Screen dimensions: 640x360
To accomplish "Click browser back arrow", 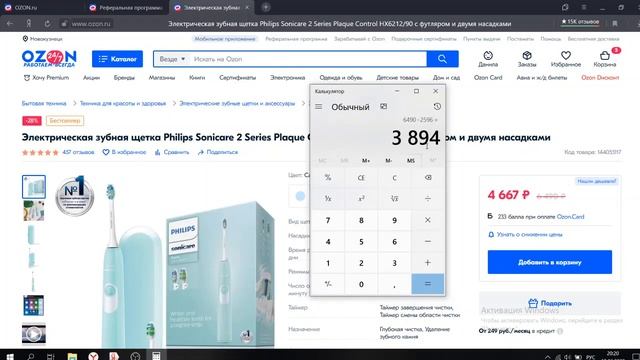I will click(10, 24).
